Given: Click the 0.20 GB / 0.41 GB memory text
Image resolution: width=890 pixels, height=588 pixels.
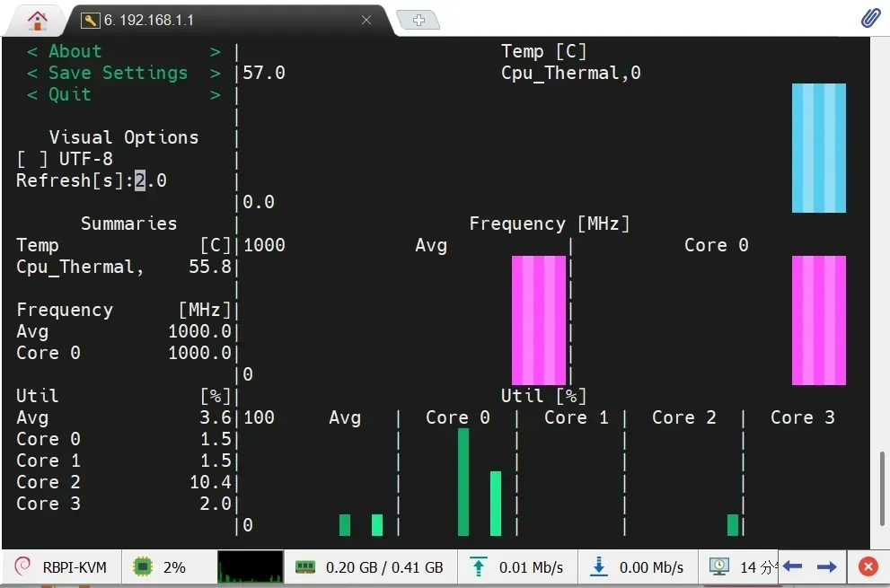Looking at the screenshot, I should click(x=384, y=567).
